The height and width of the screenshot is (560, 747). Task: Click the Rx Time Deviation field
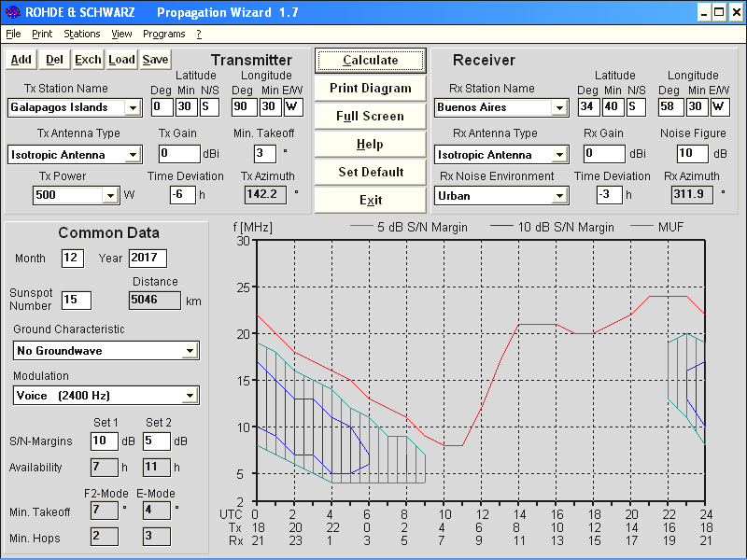point(610,195)
